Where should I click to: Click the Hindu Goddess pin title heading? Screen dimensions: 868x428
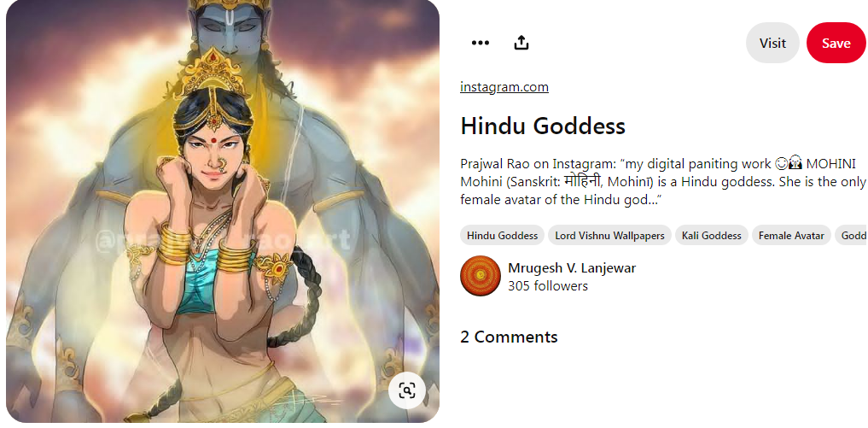(x=543, y=126)
